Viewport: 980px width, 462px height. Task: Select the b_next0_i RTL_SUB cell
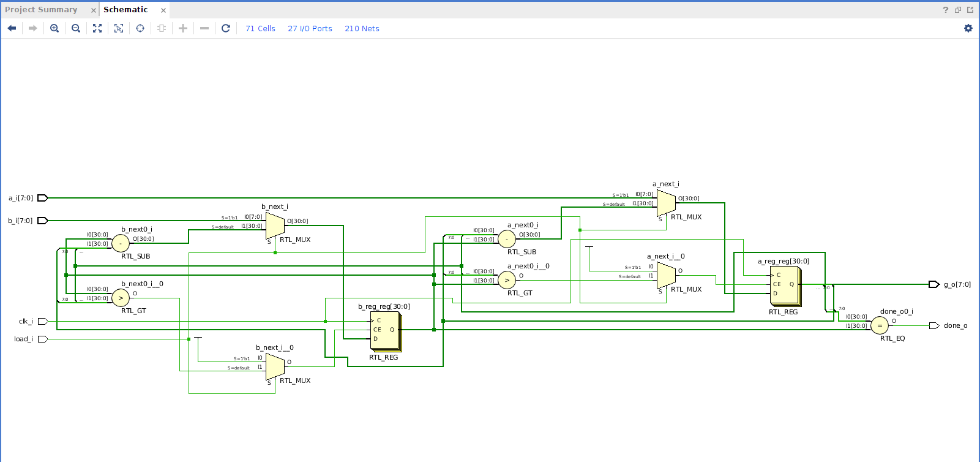(x=121, y=243)
